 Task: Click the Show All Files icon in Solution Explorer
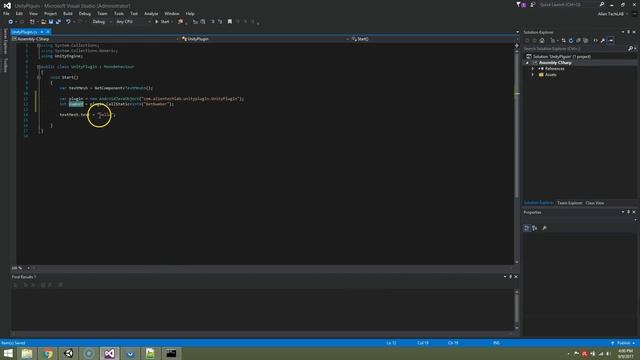coord(586,40)
